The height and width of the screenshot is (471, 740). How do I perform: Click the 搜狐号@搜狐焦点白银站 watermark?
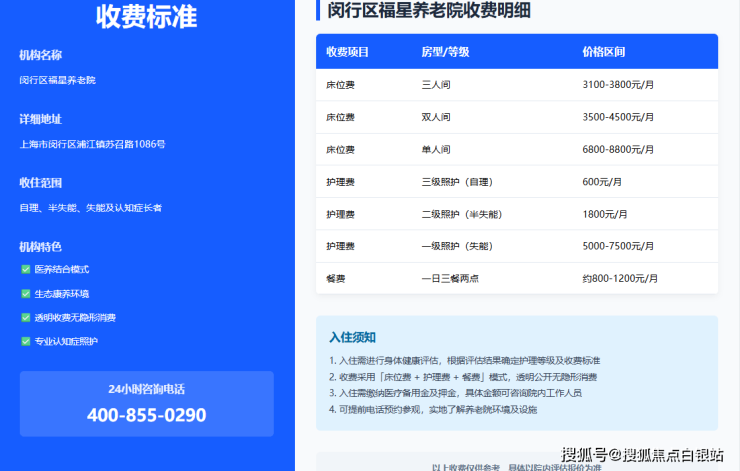tap(642, 455)
